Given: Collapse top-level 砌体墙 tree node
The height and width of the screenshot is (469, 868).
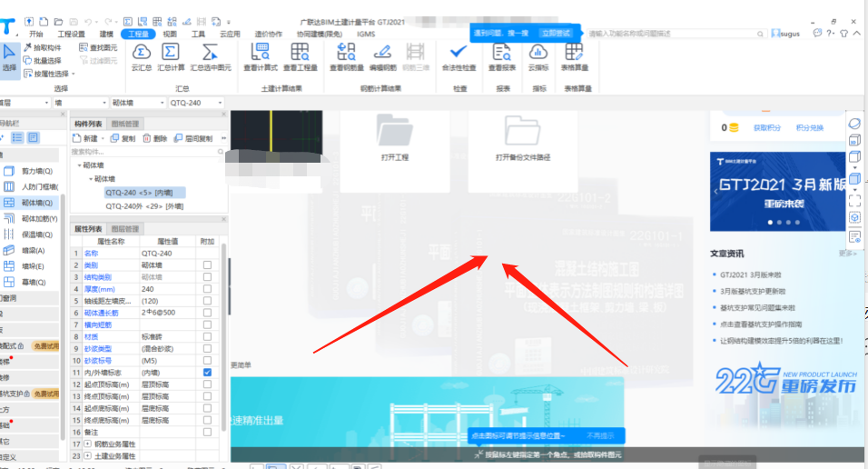Looking at the screenshot, I should tap(79, 165).
